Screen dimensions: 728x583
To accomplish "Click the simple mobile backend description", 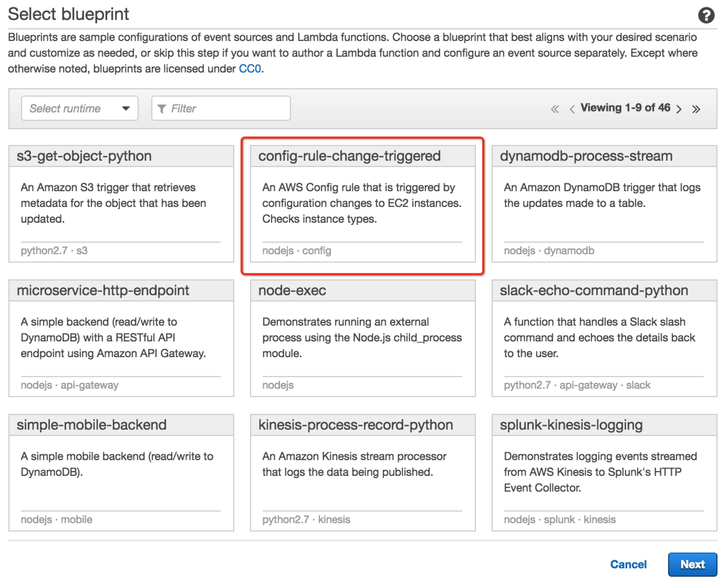I will [x=117, y=464].
